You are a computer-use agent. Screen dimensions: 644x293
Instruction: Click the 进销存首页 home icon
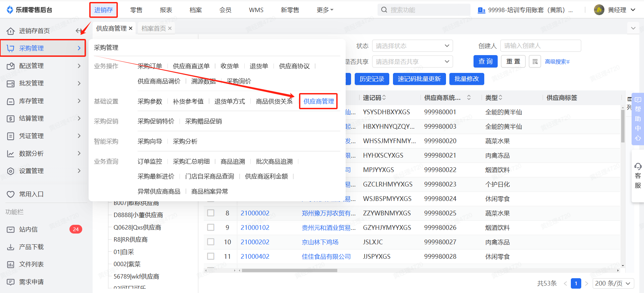11,31
